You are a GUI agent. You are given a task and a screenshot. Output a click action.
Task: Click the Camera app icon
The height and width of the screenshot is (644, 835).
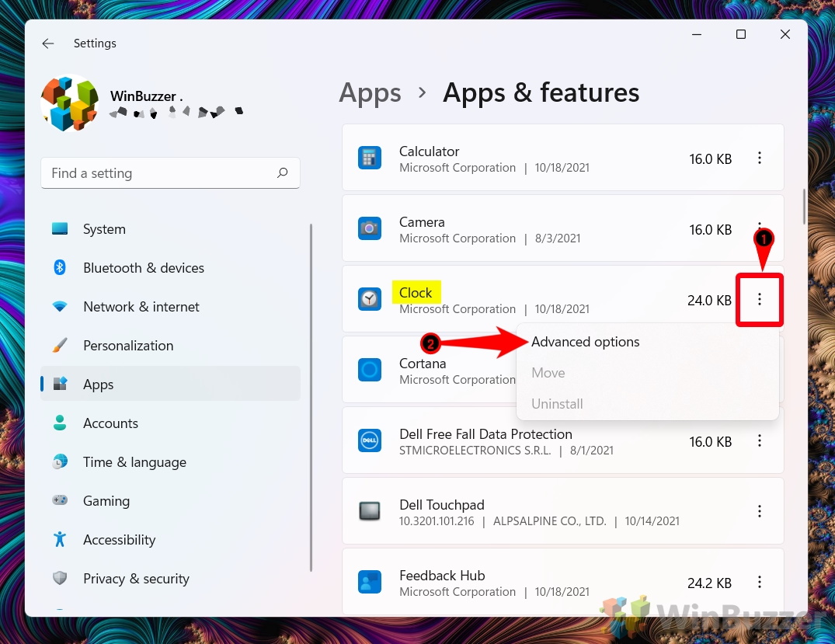(x=370, y=228)
